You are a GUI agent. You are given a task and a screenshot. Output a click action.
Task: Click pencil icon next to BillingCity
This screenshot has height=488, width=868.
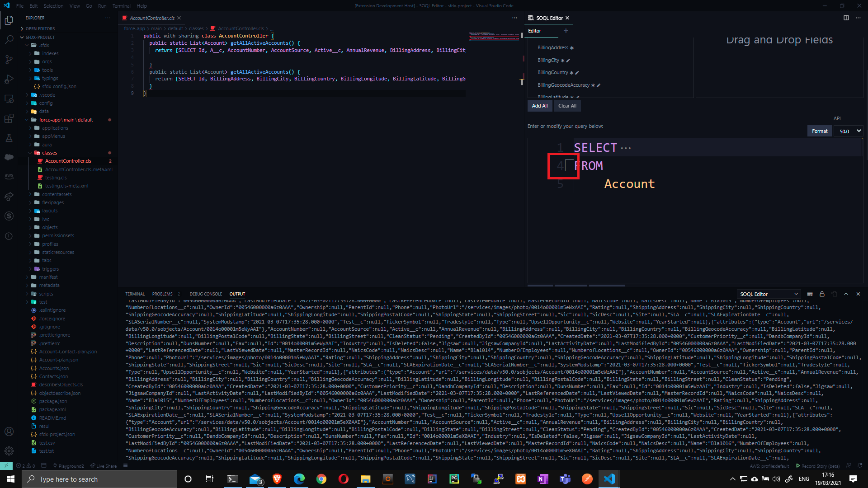(568, 61)
